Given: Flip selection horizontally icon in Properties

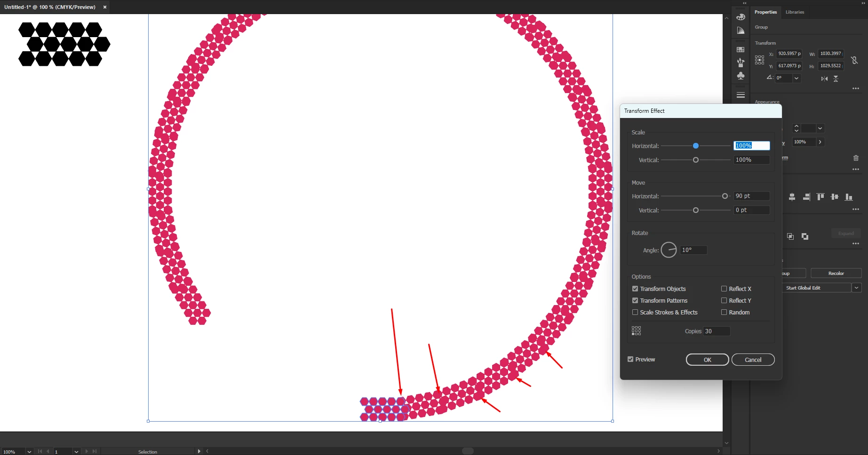Looking at the screenshot, I should point(824,78).
